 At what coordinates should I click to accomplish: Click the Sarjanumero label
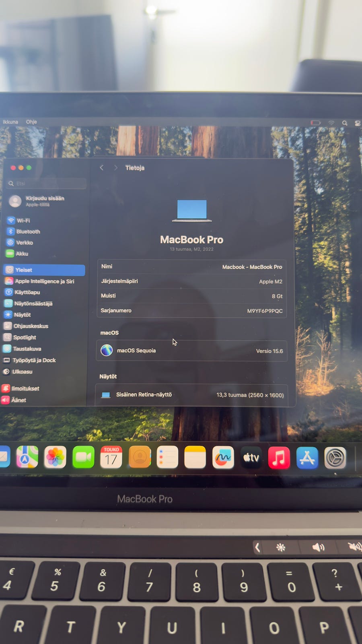(116, 310)
